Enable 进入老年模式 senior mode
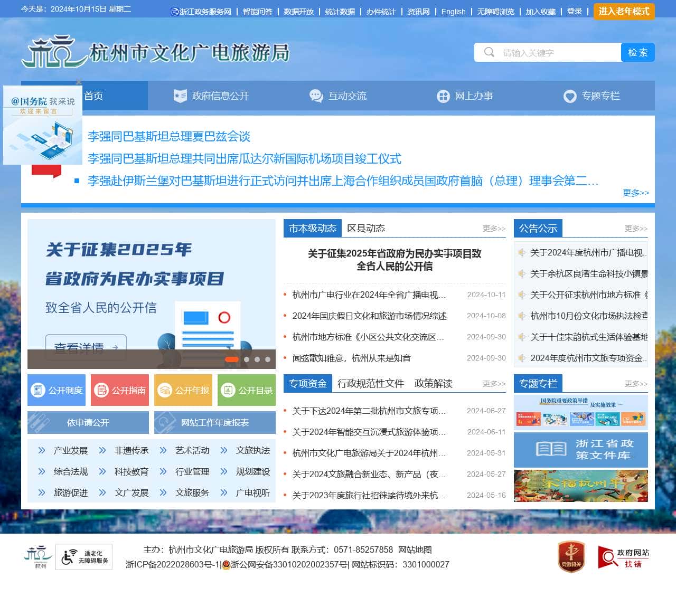The image size is (676, 616). click(624, 12)
